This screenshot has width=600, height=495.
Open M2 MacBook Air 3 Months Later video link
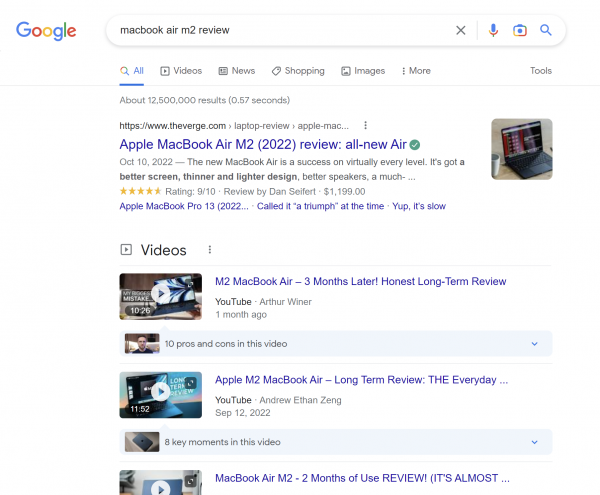click(360, 282)
